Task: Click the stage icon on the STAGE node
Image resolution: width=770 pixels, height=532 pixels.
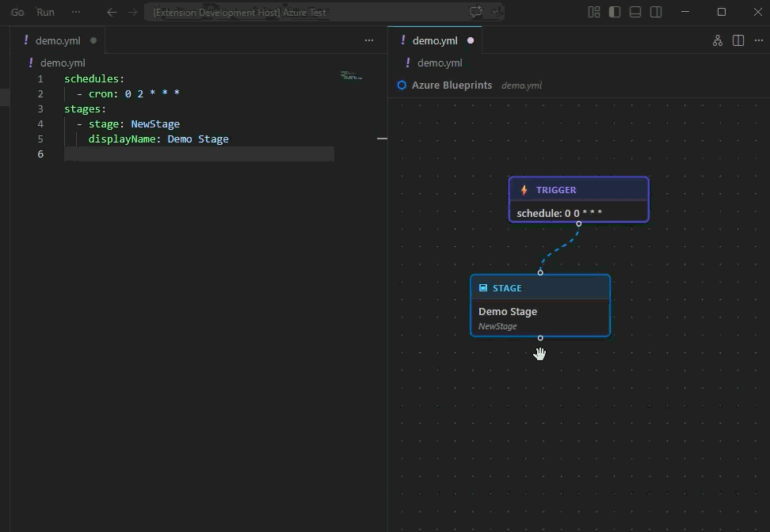Action: [x=483, y=288]
